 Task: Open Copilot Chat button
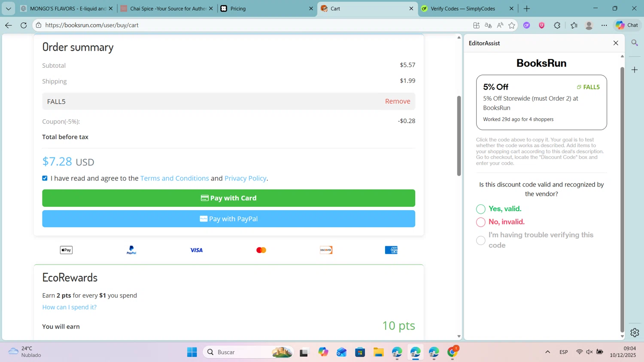pyautogui.click(x=627, y=25)
